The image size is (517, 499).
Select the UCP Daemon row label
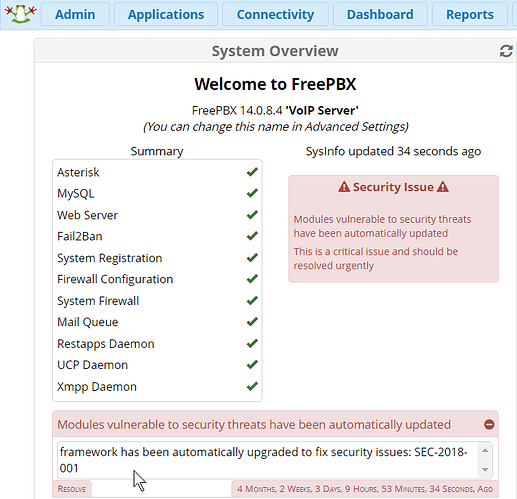pos(93,365)
